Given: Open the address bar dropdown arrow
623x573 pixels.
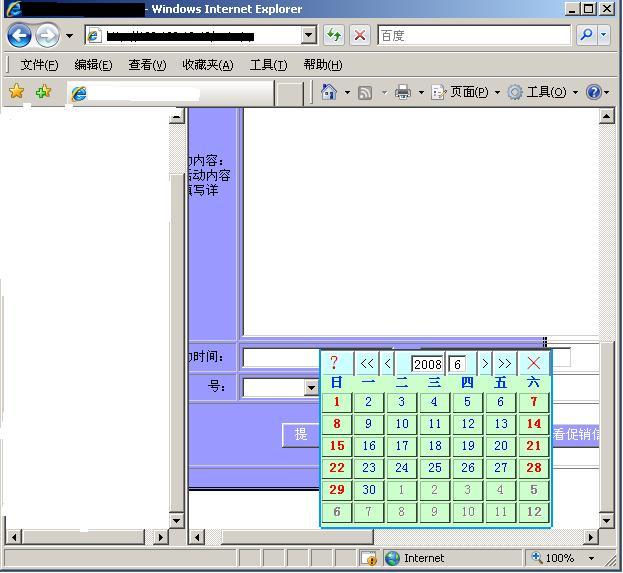Looking at the screenshot, I should coord(308,36).
